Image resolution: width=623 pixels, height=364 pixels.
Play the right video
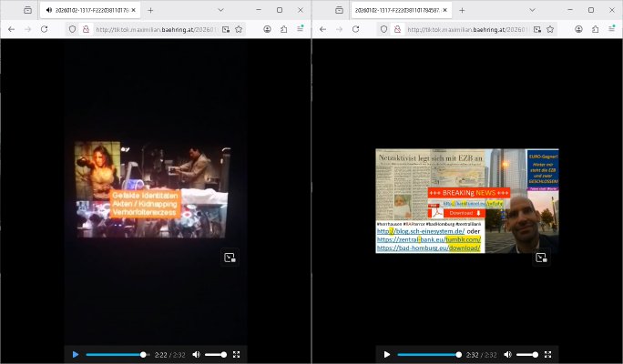point(387,354)
